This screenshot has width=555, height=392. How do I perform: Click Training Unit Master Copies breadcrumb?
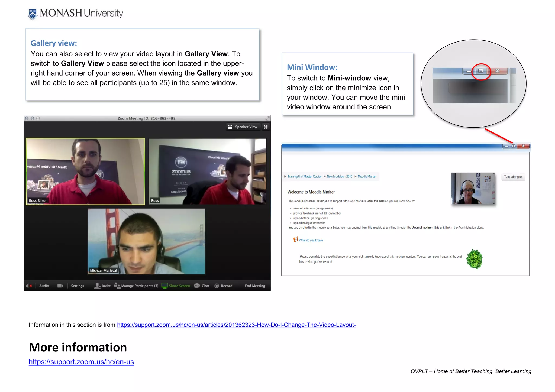point(304,177)
